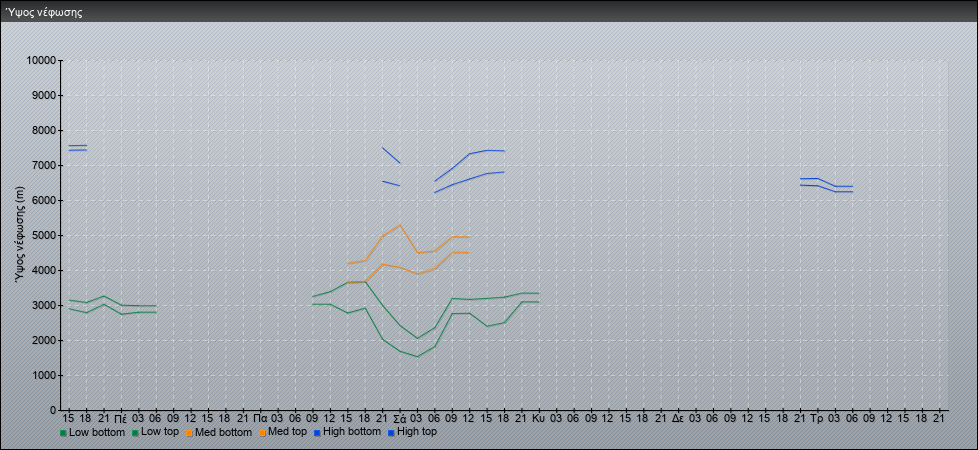
Task: Select the Σά day label on x-axis
Action: click(400, 417)
